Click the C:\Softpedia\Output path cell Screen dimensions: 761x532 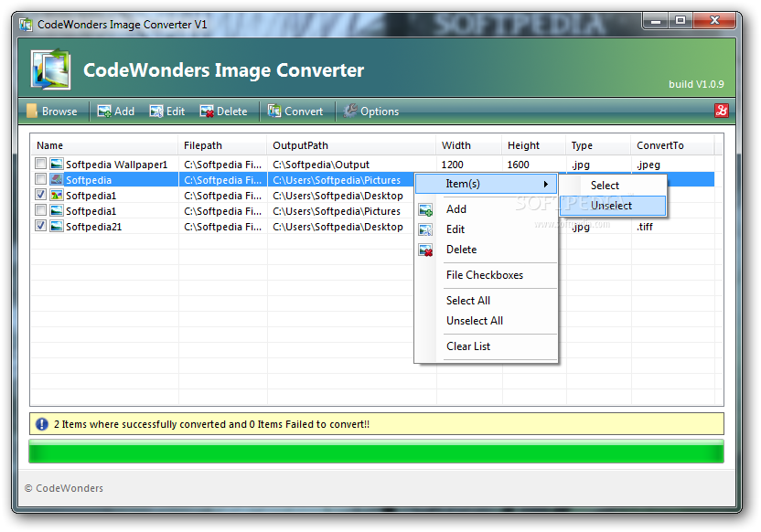(x=321, y=165)
